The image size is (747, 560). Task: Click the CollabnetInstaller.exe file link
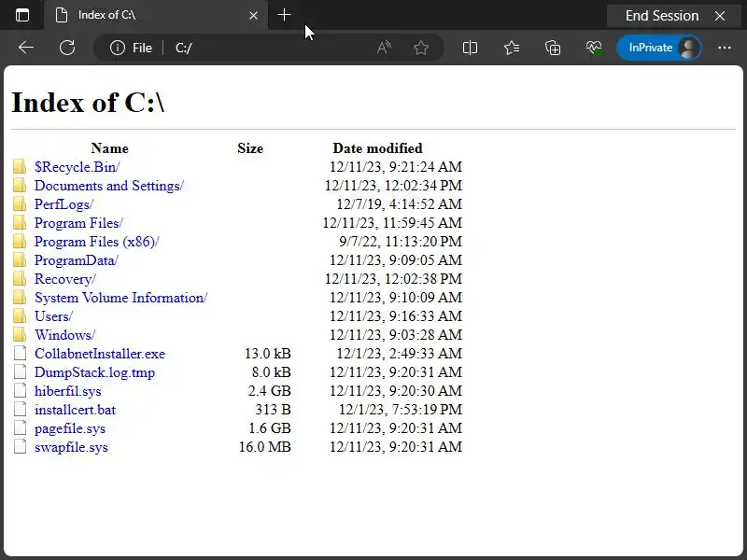click(x=99, y=354)
